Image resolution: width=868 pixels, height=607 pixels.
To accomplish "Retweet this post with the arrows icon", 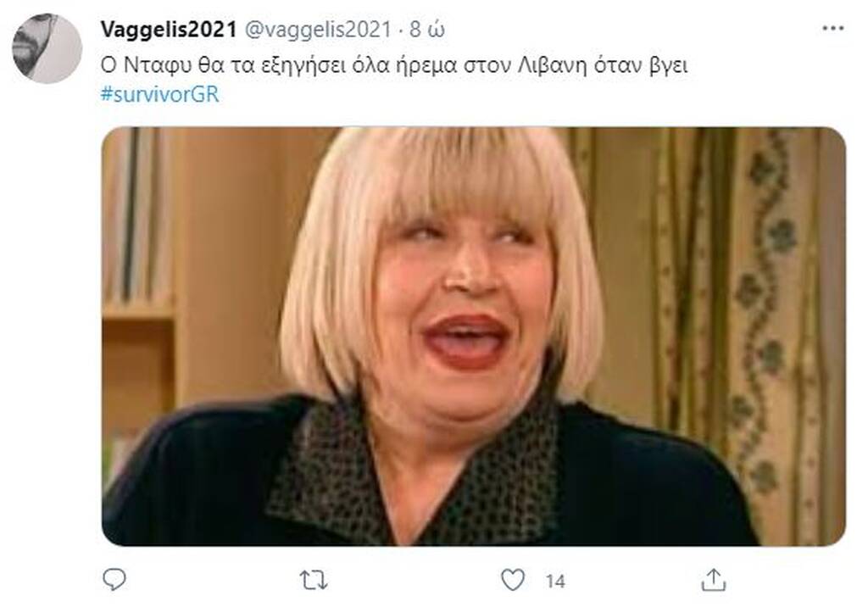I will (314, 581).
